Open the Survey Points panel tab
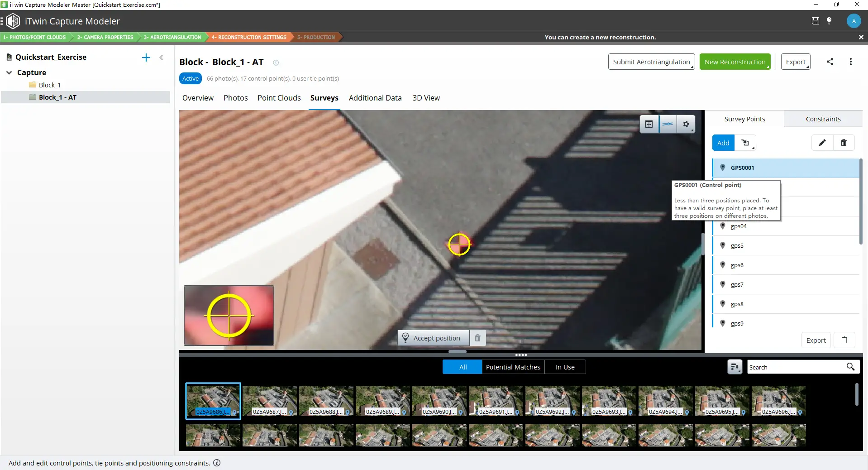868x470 pixels. (x=744, y=119)
